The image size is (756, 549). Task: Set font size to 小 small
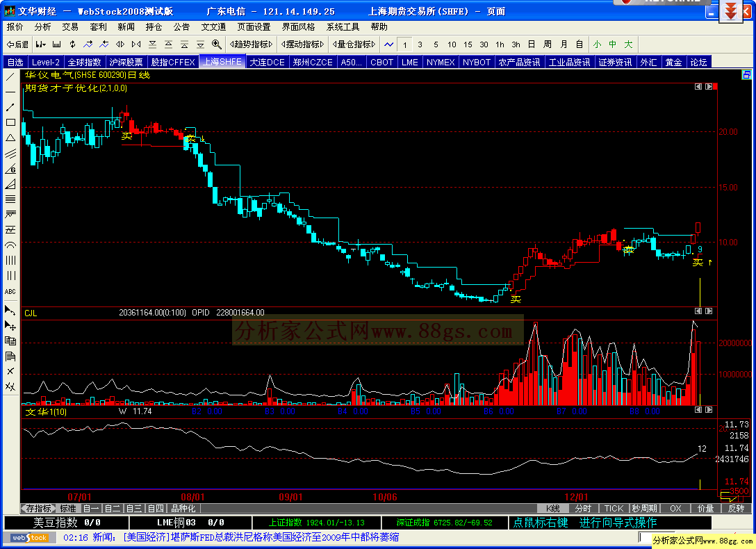[597, 44]
